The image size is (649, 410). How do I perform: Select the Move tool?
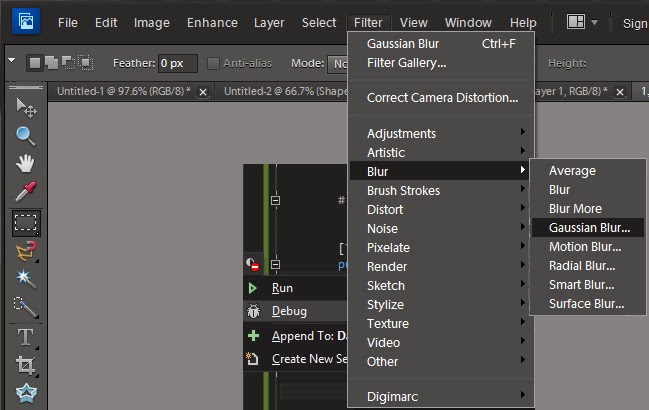click(26, 108)
